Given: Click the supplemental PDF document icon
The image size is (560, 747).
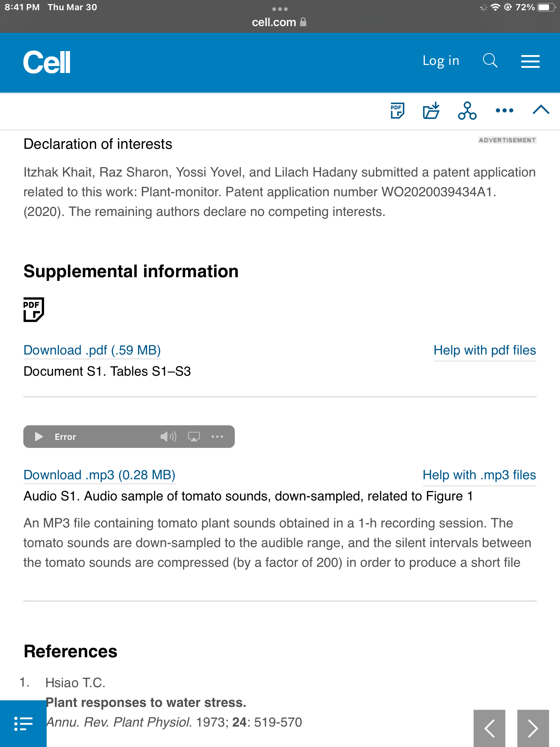Looking at the screenshot, I should point(34,309).
